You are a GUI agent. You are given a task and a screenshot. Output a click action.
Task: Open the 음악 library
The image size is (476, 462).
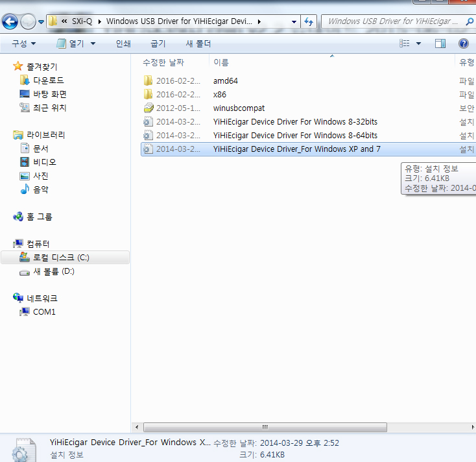pyautogui.click(x=41, y=189)
